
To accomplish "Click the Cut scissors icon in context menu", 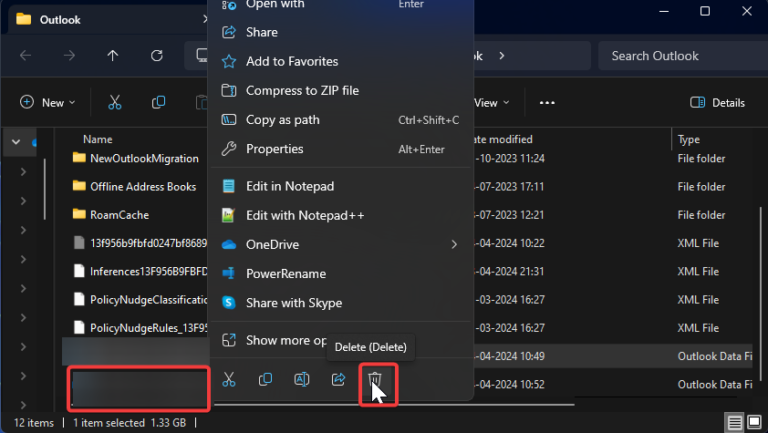I will point(229,380).
